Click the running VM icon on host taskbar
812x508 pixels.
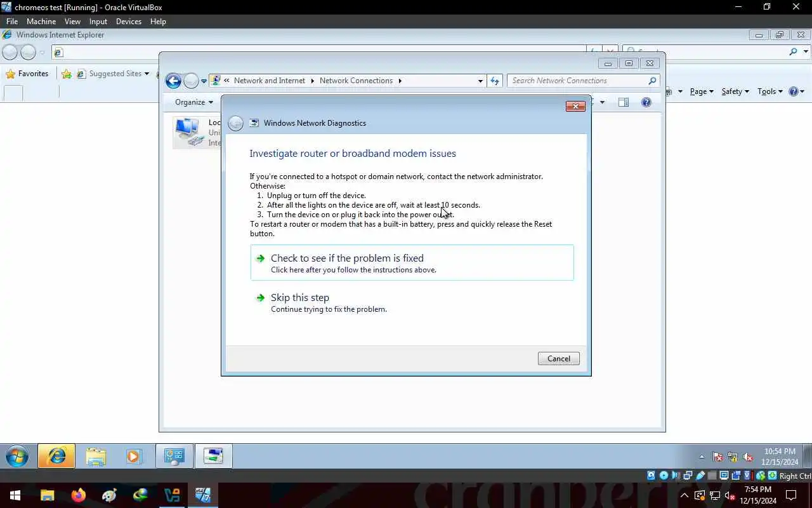203,495
